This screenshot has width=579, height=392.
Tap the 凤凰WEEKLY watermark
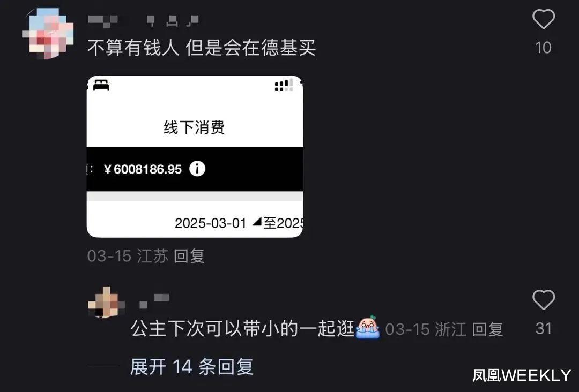pos(522,375)
